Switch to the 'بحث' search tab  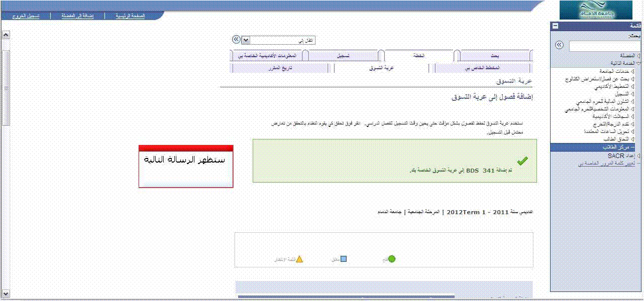coord(494,55)
